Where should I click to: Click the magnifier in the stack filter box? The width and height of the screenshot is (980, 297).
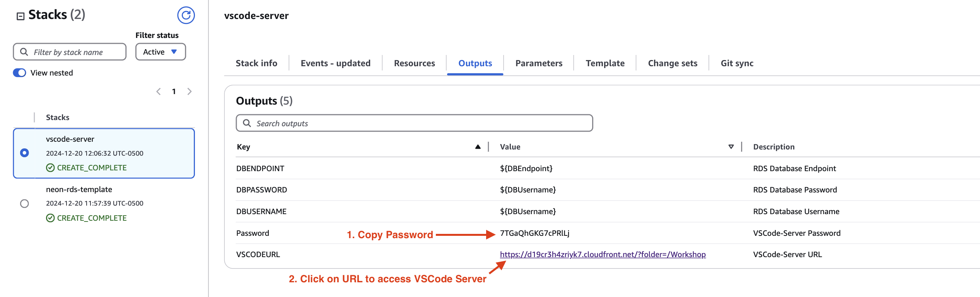pos(24,52)
